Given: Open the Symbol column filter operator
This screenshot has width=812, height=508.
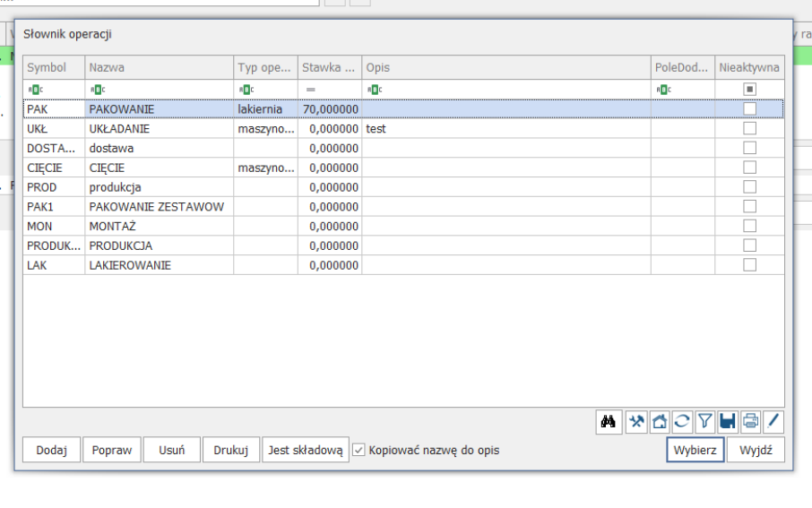Looking at the screenshot, I should click(34, 89).
